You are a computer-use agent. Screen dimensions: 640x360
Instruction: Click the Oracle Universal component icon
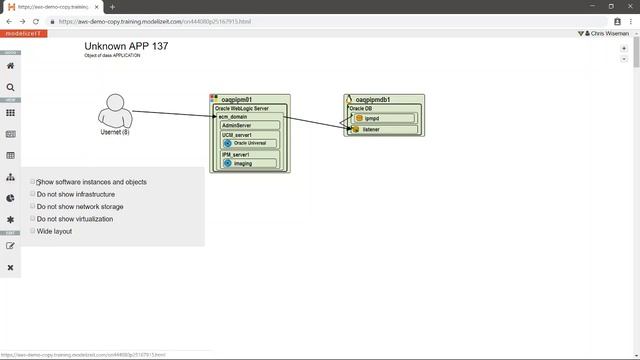tap(227, 143)
